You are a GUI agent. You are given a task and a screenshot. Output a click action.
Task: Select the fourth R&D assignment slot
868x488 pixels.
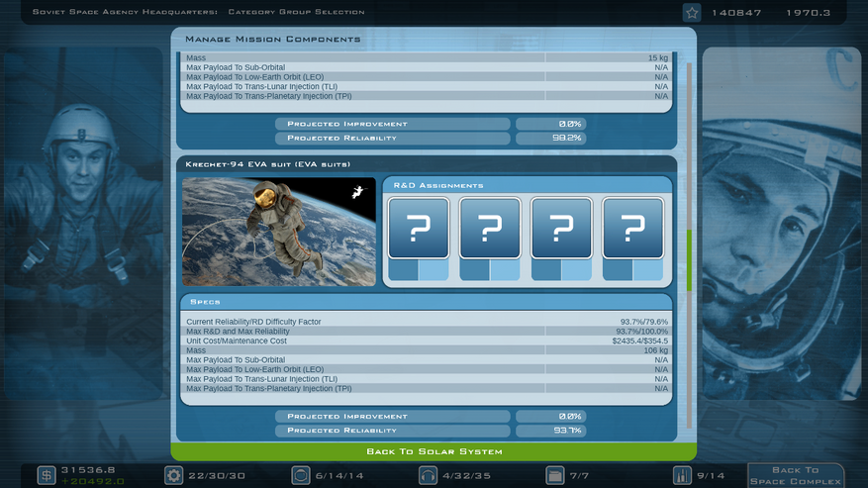tap(632, 229)
